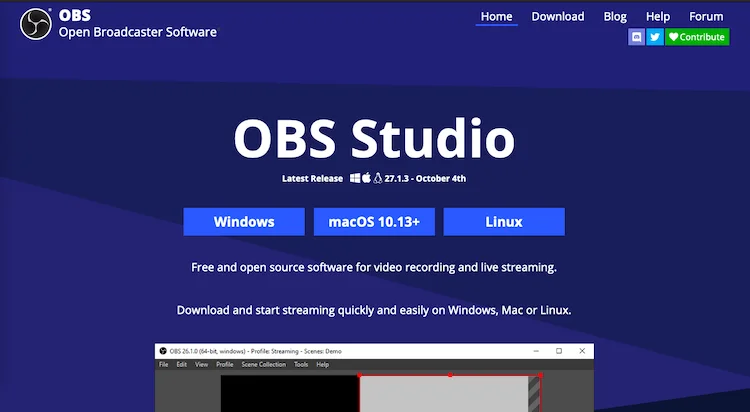This screenshot has width=750, height=412.
Task: Open the Twitter bird icon link
Action: (655, 37)
